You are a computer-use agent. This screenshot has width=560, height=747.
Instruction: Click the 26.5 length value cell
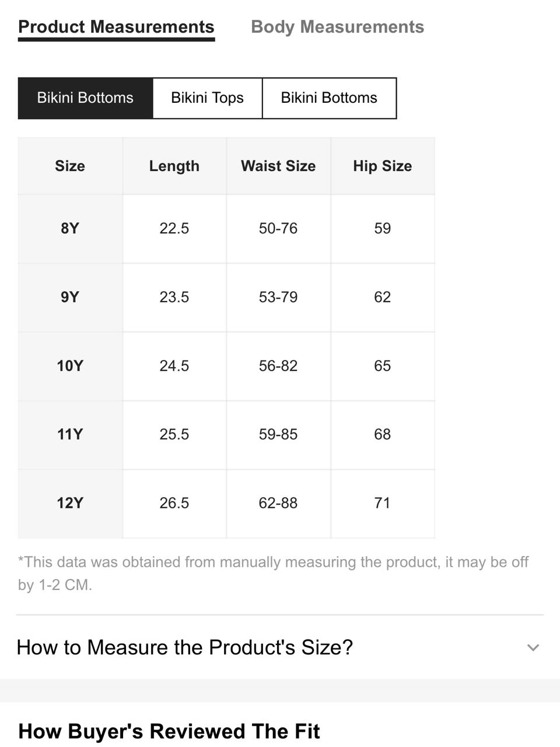pos(174,503)
